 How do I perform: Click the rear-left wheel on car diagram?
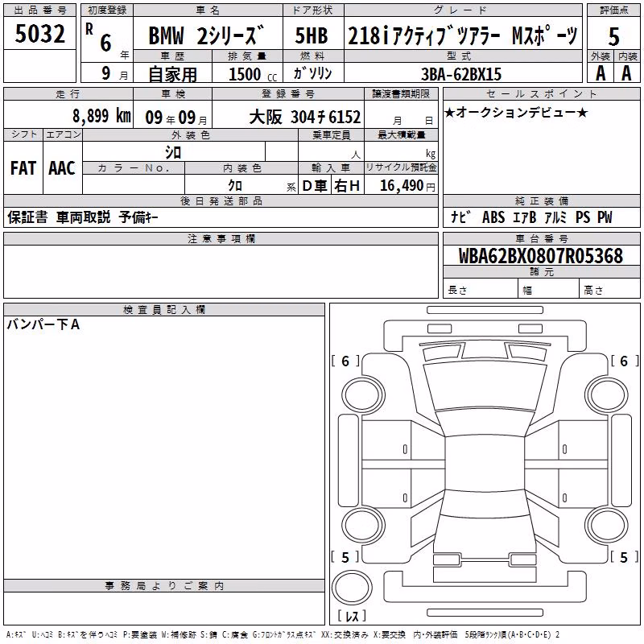(x=363, y=526)
